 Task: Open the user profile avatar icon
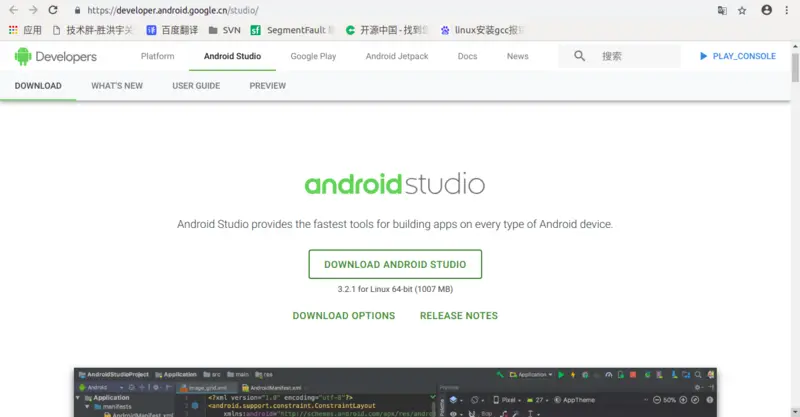tap(766, 10)
